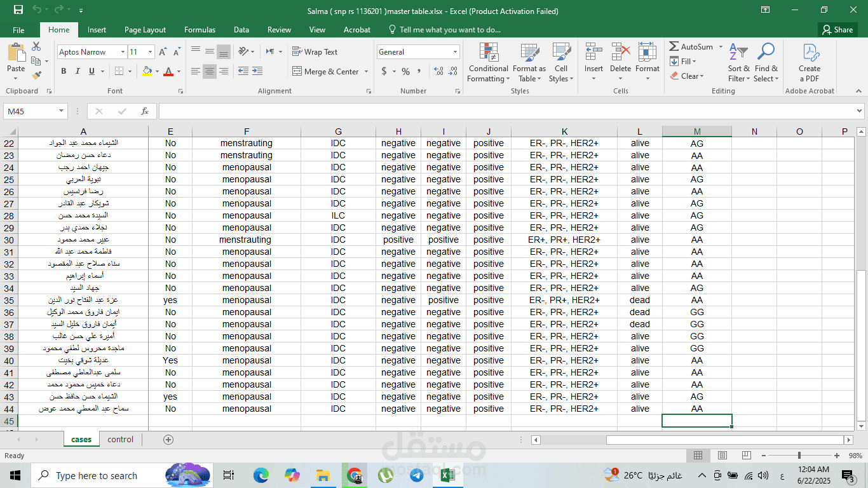
Task: Open Merge & Center dropdown arrow
Action: pyautogui.click(x=365, y=72)
